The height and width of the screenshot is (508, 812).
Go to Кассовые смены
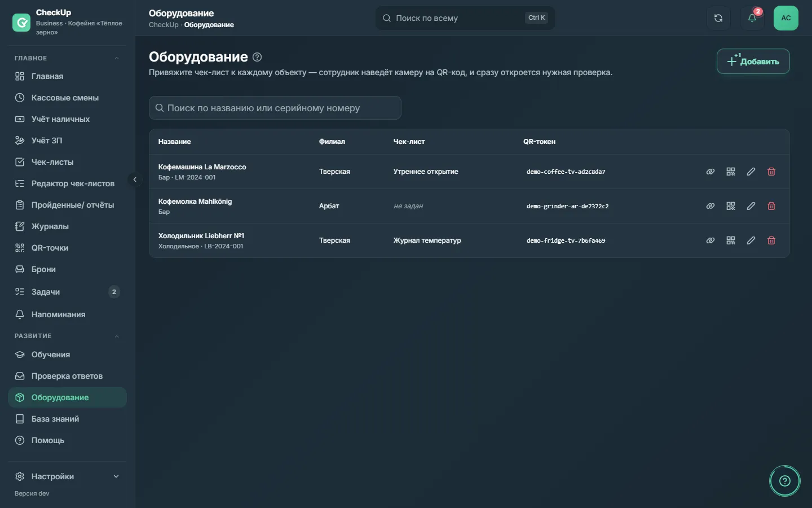68,98
